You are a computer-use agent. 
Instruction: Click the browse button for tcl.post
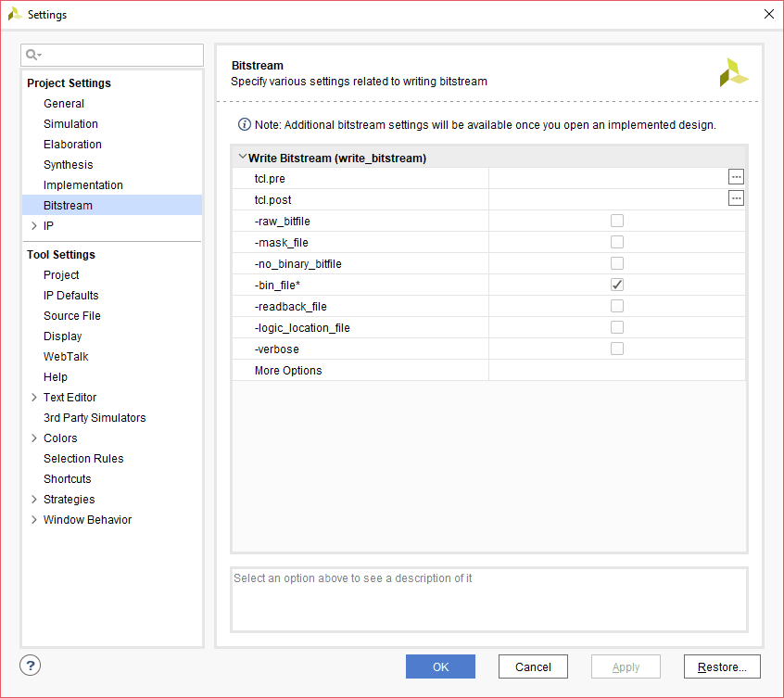coord(736,198)
